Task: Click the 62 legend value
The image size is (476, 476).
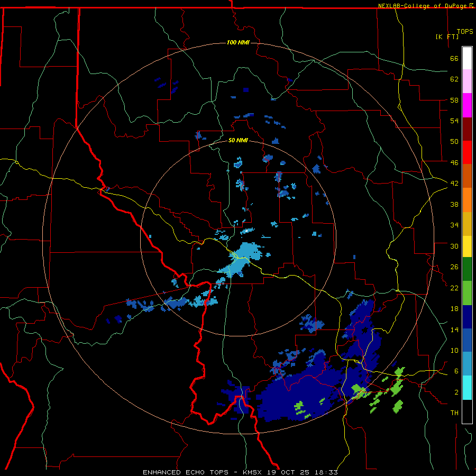Action: 454,79
